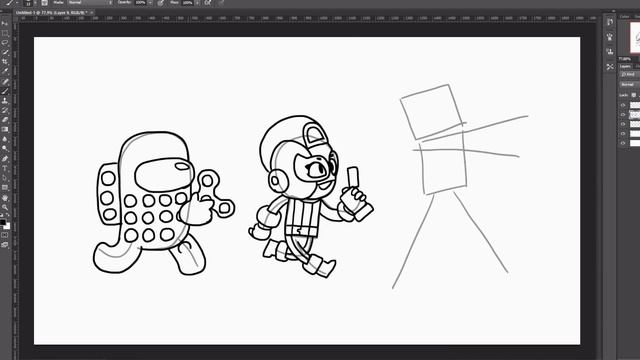Toggle Quick Mask mode
This screenshot has width=640, height=360.
click(x=5, y=236)
